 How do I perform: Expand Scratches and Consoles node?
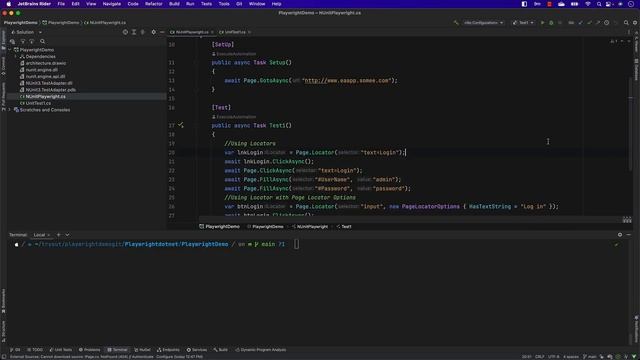pyautogui.click(x=10, y=110)
